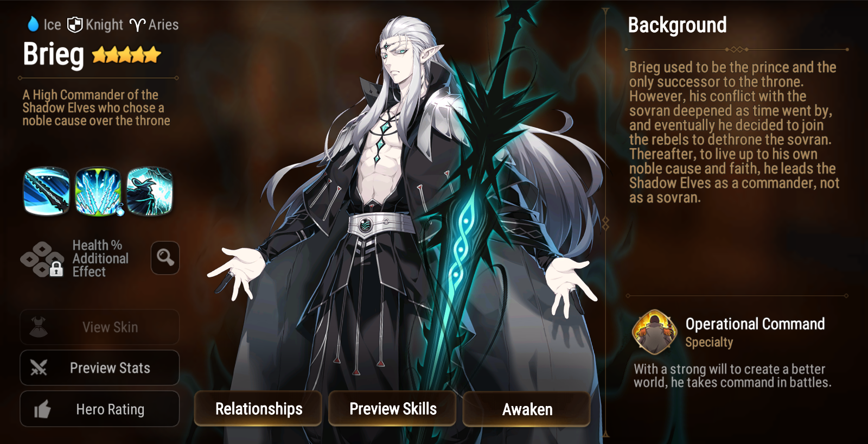Click the crossed swords Preview Stats icon

point(39,368)
